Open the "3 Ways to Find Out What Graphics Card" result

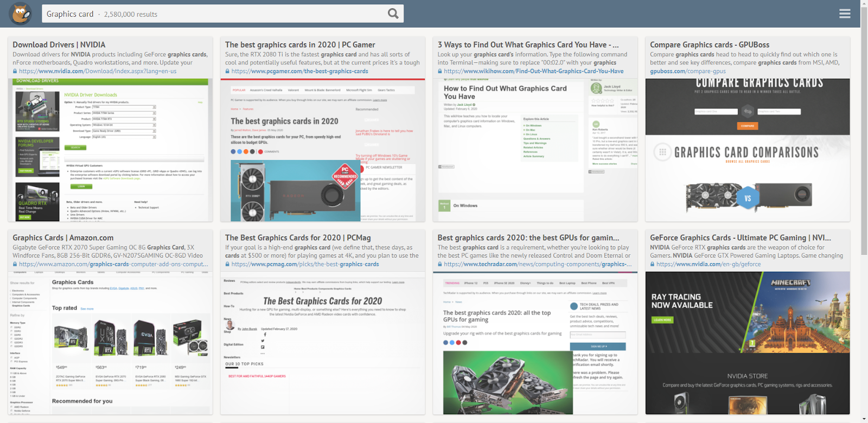click(528, 44)
